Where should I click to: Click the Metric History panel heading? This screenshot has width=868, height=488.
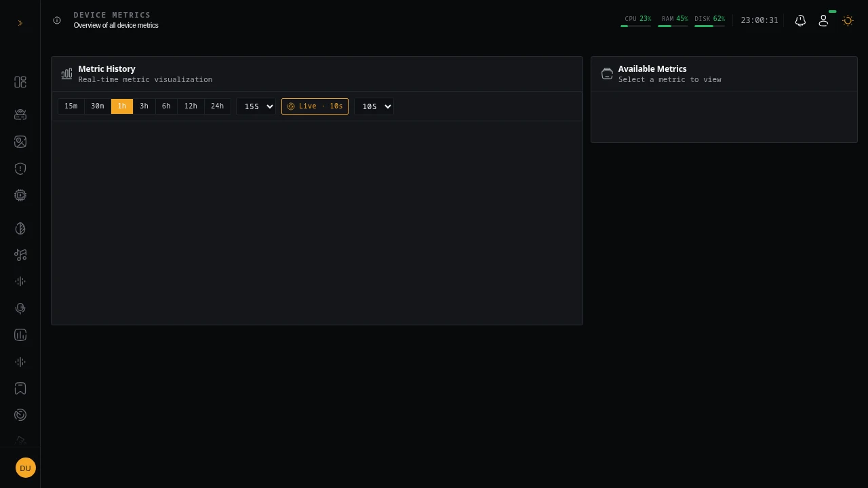pos(107,69)
